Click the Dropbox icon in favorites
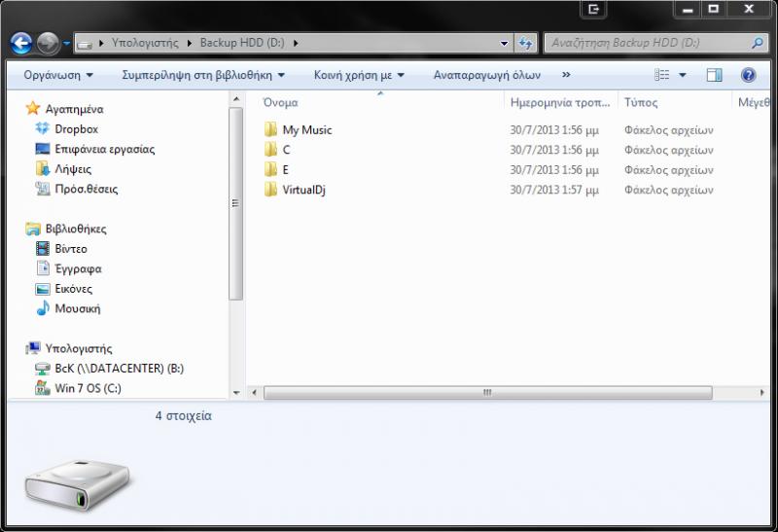The width and height of the screenshot is (778, 532). [43, 128]
